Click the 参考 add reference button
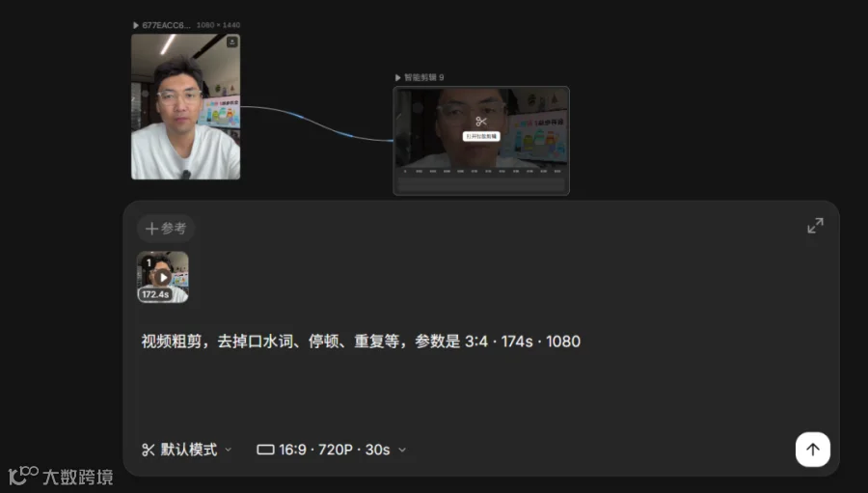The height and width of the screenshot is (493, 868). 166,229
